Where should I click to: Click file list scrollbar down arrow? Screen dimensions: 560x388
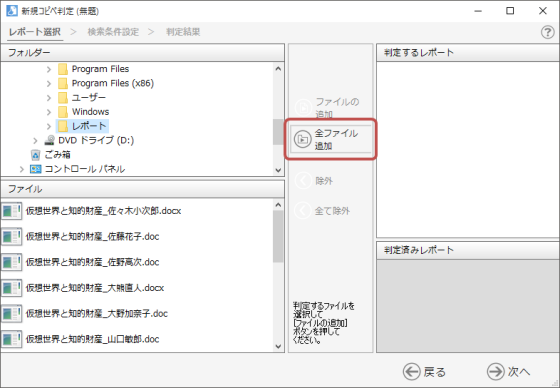click(278, 346)
